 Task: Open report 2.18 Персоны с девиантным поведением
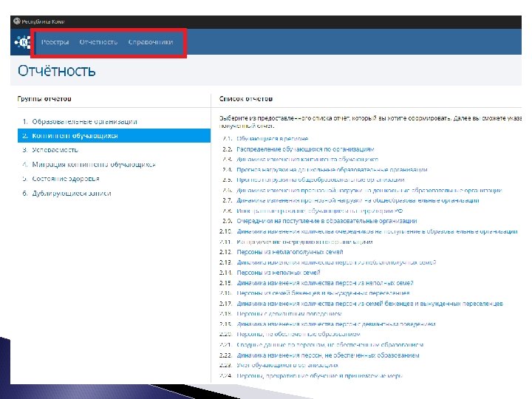click(x=289, y=313)
